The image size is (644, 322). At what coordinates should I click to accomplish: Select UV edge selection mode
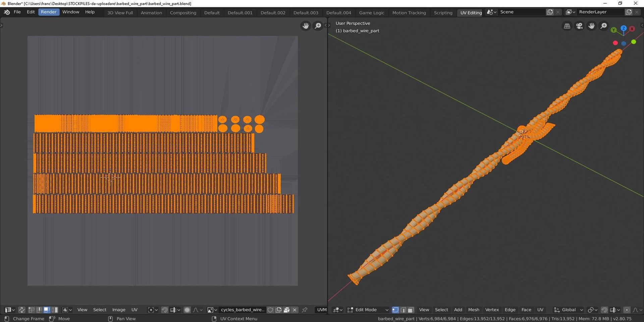[x=39, y=310]
